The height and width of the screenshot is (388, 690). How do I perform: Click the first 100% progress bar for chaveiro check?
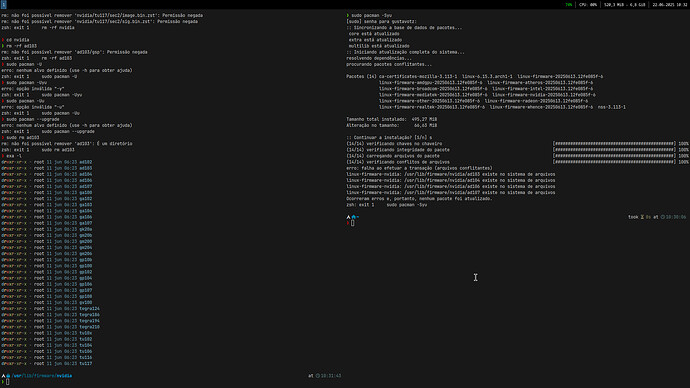(614, 143)
